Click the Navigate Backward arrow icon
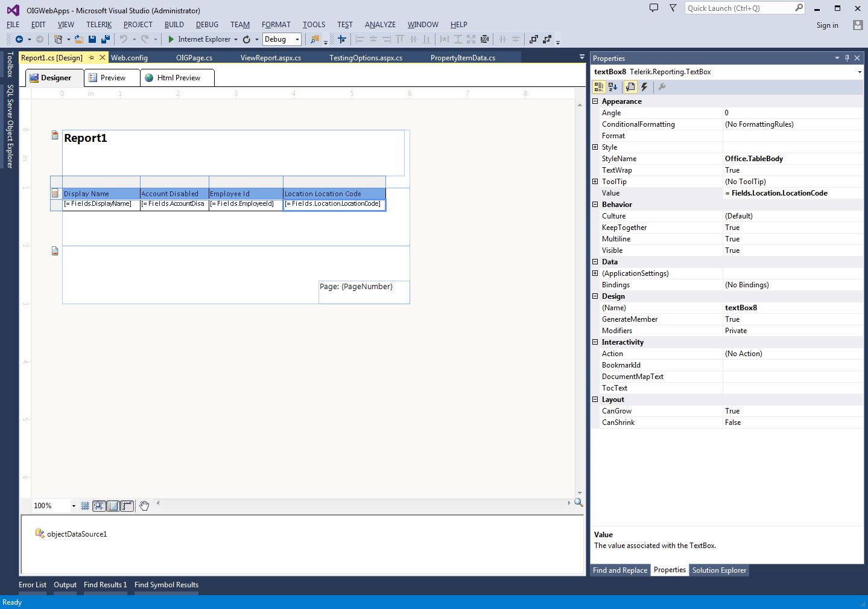Image resolution: width=868 pixels, height=609 pixels. click(19, 39)
